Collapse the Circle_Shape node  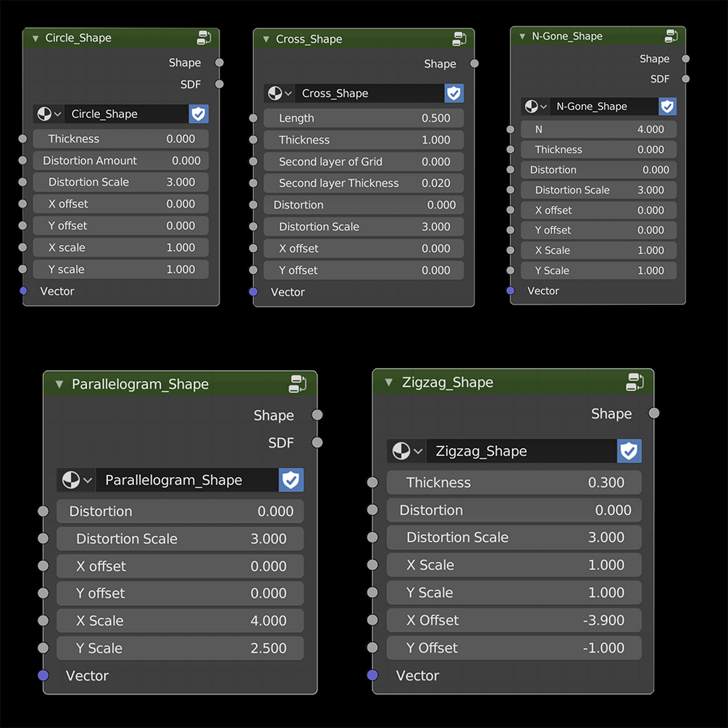pyautogui.click(x=35, y=38)
